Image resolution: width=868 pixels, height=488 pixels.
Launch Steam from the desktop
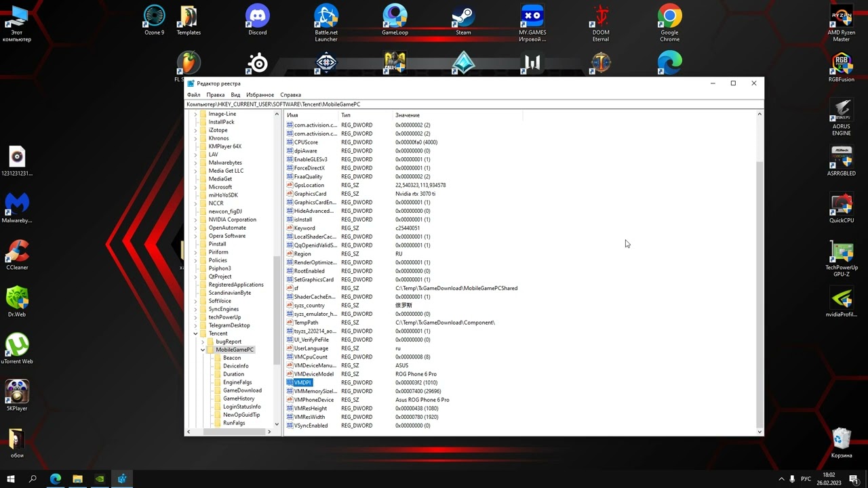coord(463,20)
